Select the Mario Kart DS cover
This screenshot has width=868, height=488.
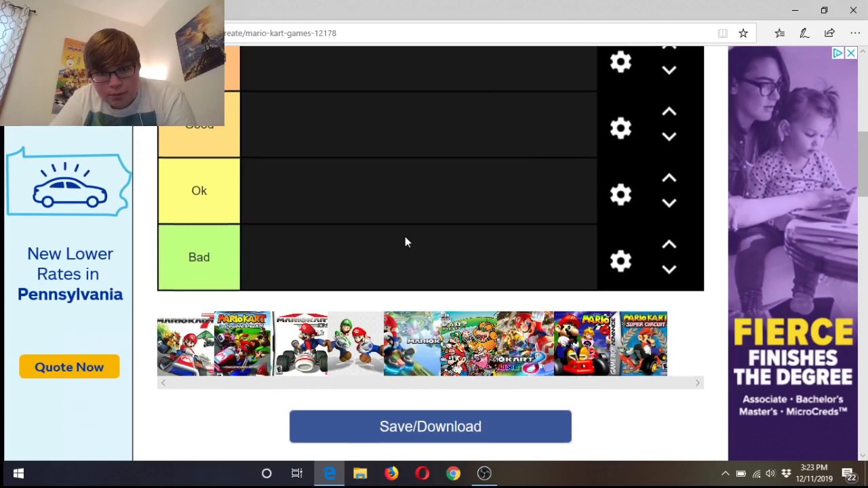coord(299,344)
